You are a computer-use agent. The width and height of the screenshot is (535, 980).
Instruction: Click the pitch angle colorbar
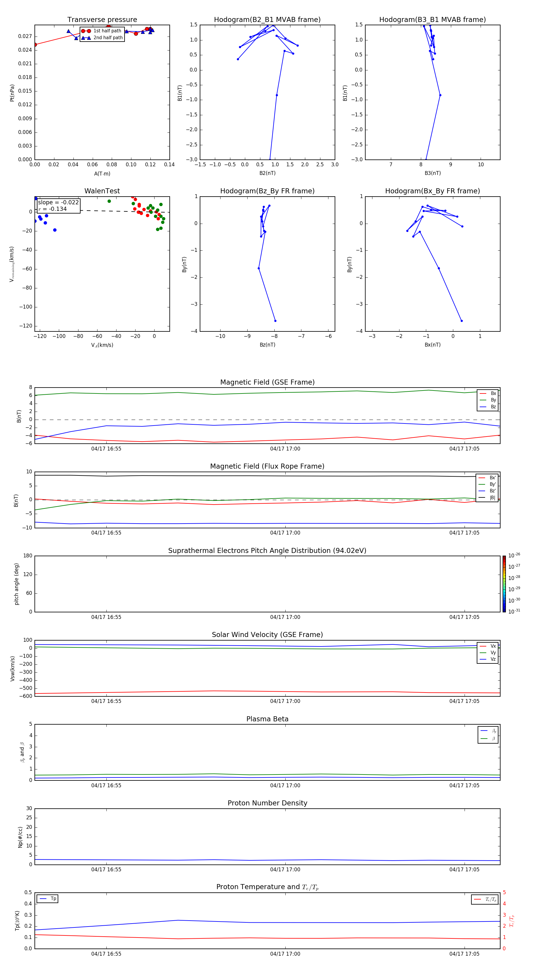tap(504, 584)
